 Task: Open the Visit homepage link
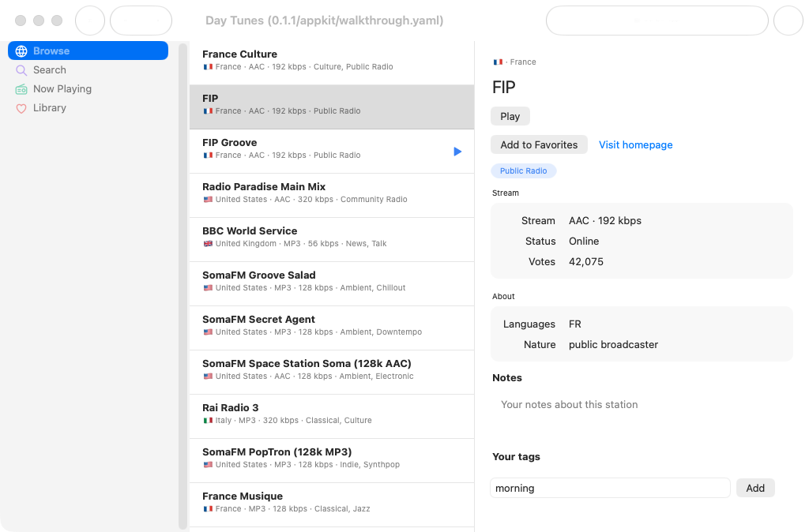[x=635, y=145]
